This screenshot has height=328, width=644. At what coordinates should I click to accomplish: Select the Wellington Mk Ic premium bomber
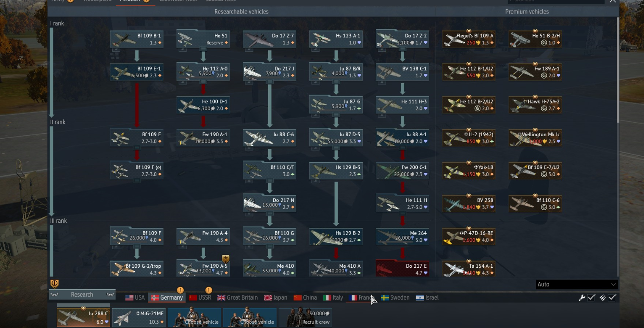point(535,138)
